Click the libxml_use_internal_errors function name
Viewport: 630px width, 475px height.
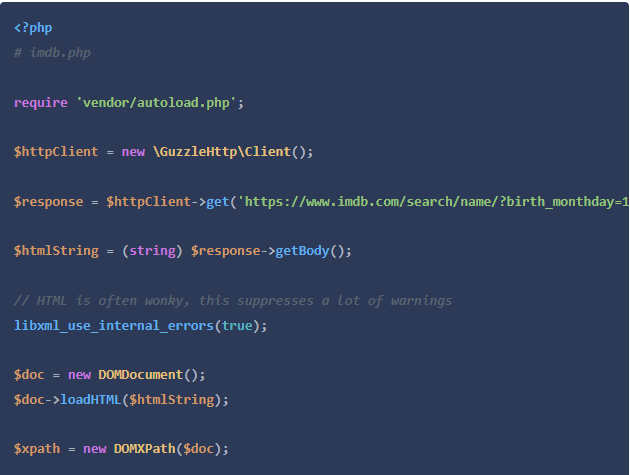114,326
